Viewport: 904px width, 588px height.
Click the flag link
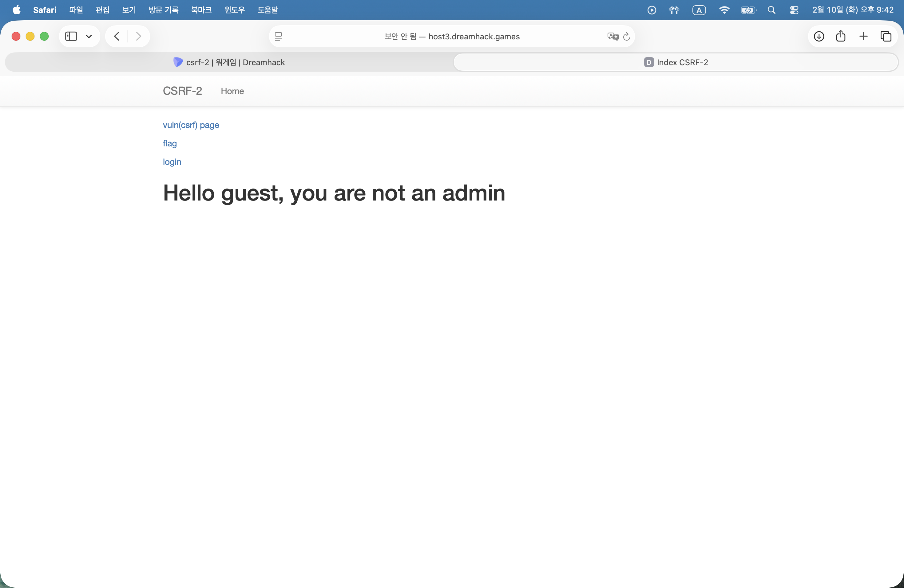170,144
